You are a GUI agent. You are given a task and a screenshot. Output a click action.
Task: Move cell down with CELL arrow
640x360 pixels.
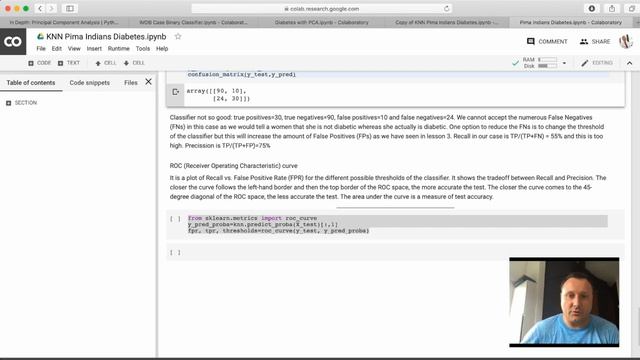tap(134, 63)
